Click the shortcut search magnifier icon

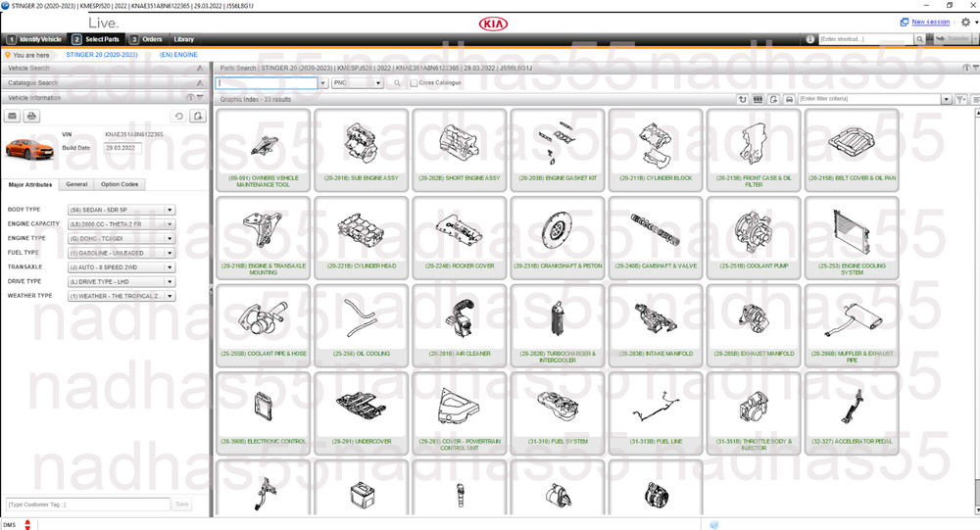click(x=919, y=39)
